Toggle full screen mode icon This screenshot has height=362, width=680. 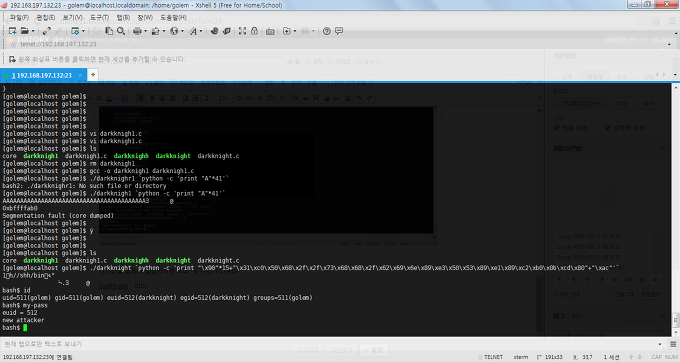[x=242, y=31]
